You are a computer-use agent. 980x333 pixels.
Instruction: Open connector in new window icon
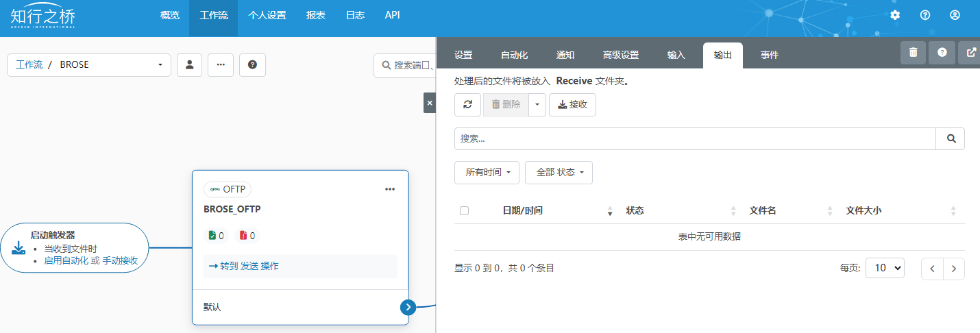970,52
